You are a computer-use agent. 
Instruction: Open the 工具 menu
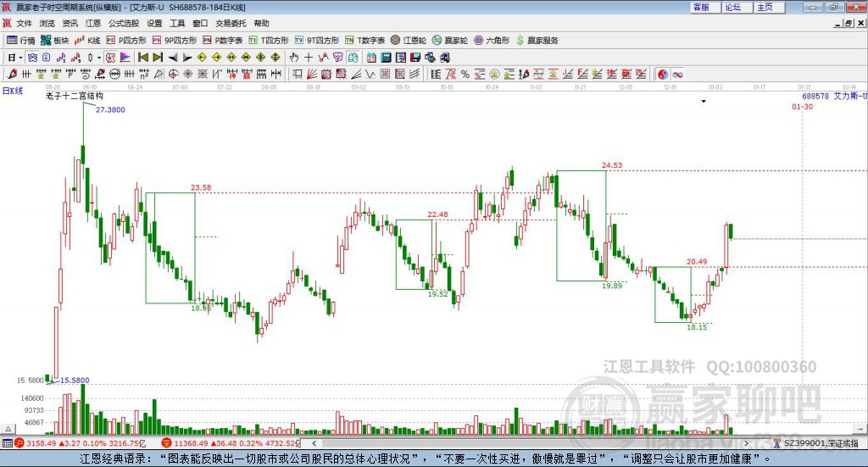pos(177,23)
